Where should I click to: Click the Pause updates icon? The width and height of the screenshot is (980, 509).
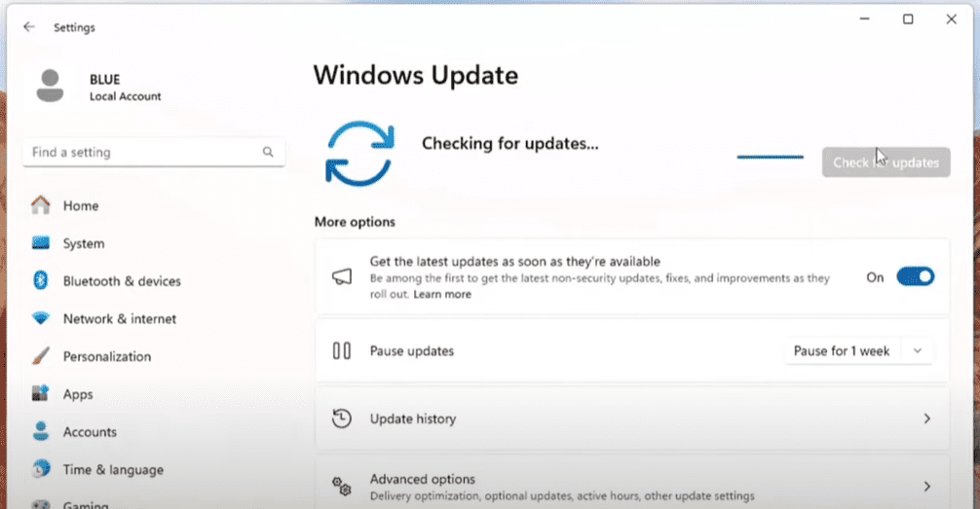pos(341,351)
